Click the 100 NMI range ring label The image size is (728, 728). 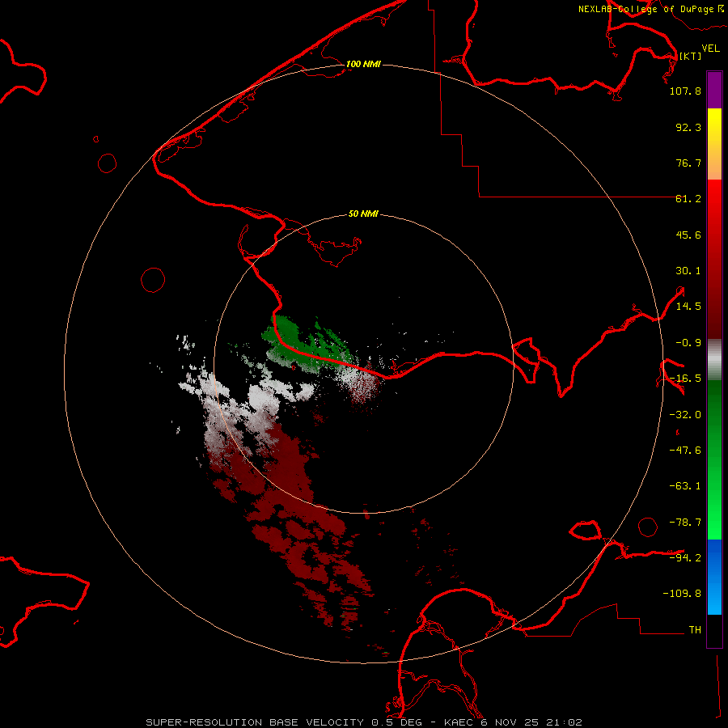[x=363, y=64]
